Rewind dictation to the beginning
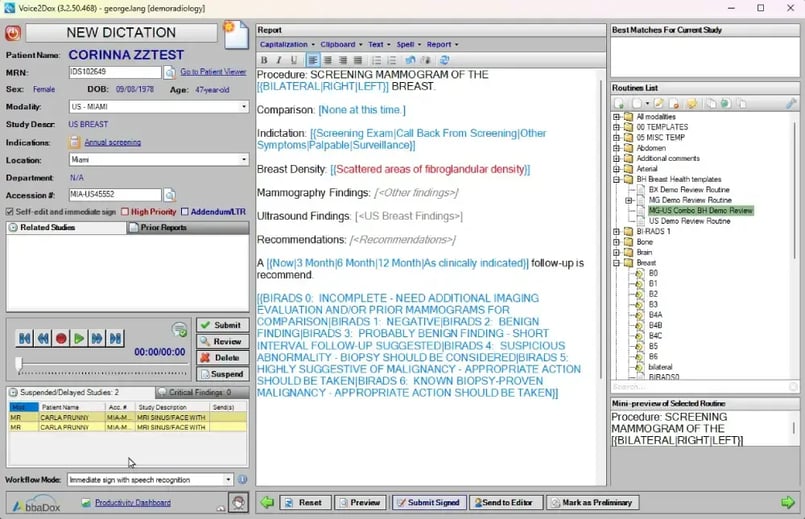The image size is (805, 519). (x=24, y=338)
